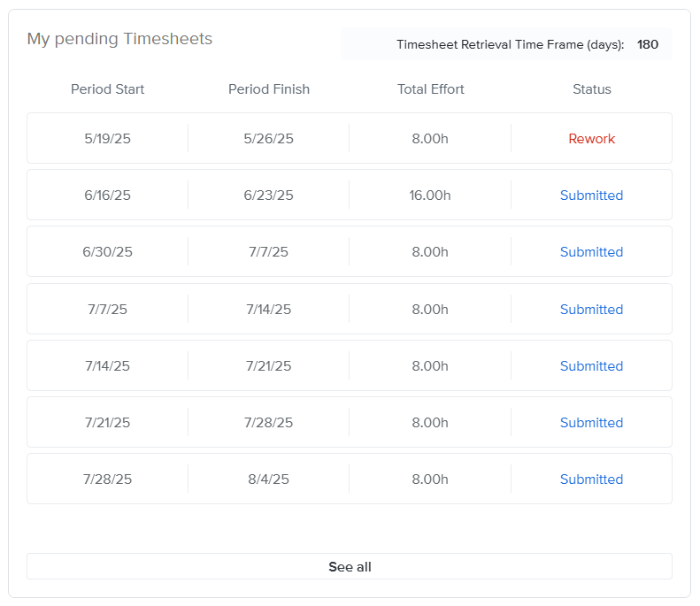Viewport: 700px width, 606px height.
Task: Click Submitted status for 7/28/25 timesheet
Action: point(591,479)
